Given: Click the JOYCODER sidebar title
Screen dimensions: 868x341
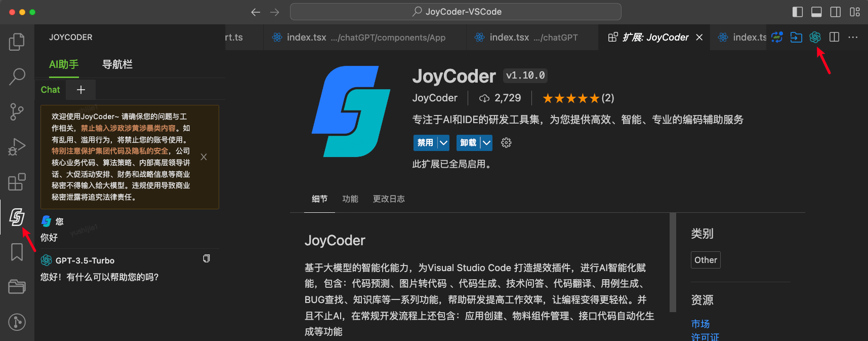Looking at the screenshot, I should point(71,37).
